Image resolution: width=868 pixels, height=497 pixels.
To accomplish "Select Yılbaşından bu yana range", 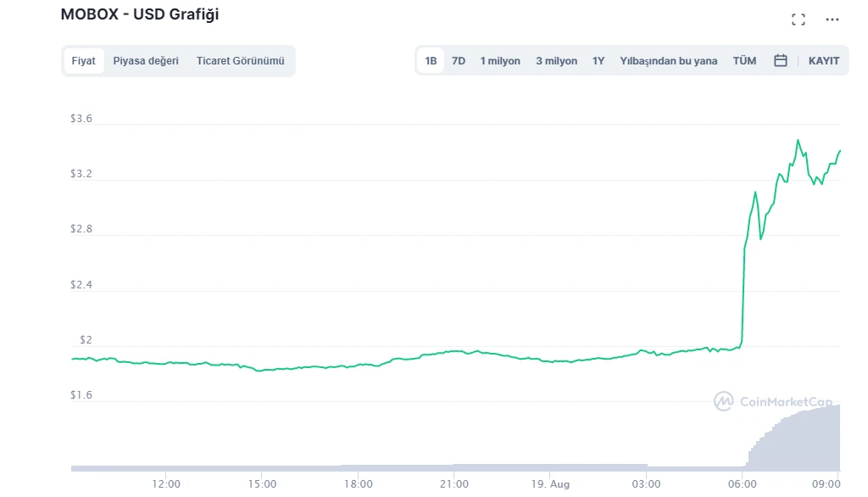I will pos(668,60).
